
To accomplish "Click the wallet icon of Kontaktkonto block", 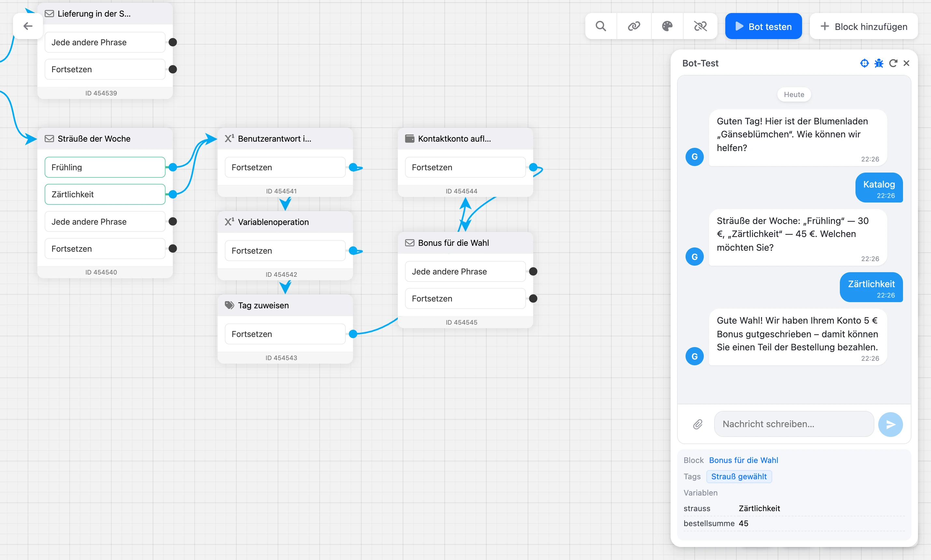I will point(410,138).
